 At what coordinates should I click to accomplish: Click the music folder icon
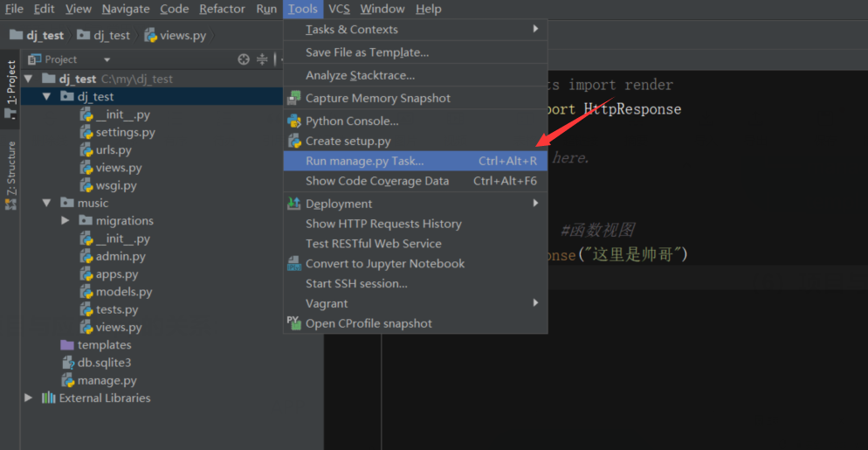click(67, 203)
